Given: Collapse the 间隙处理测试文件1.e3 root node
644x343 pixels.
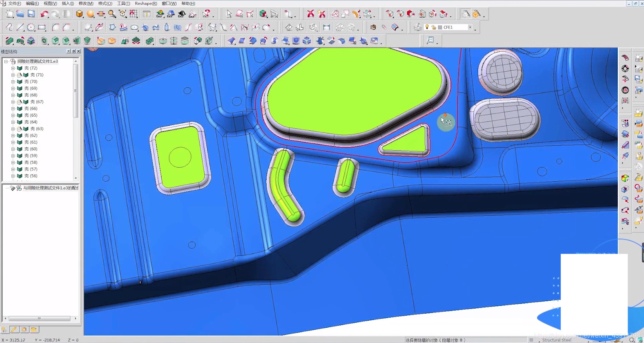Looking at the screenshot, I should pos(6,61).
